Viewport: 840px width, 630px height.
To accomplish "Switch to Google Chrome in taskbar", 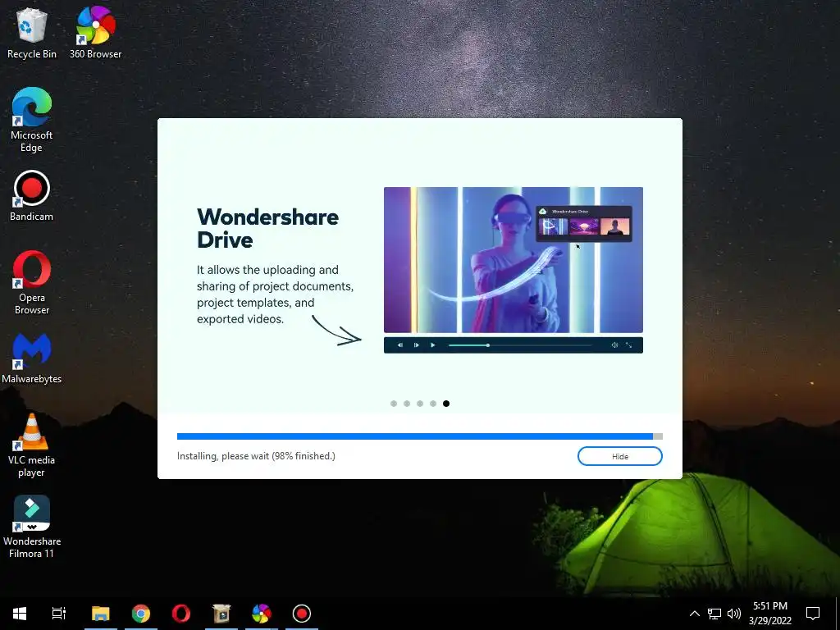I will point(141,614).
